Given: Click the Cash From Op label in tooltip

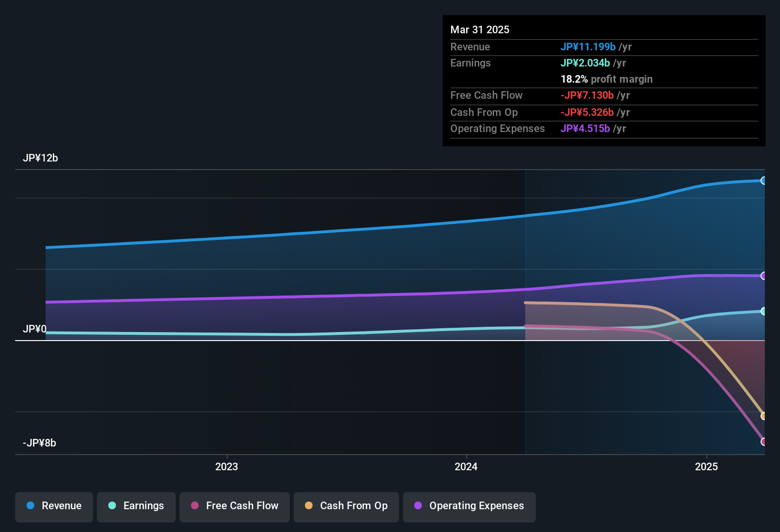Looking at the screenshot, I should pyautogui.click(x=484, y=112).
